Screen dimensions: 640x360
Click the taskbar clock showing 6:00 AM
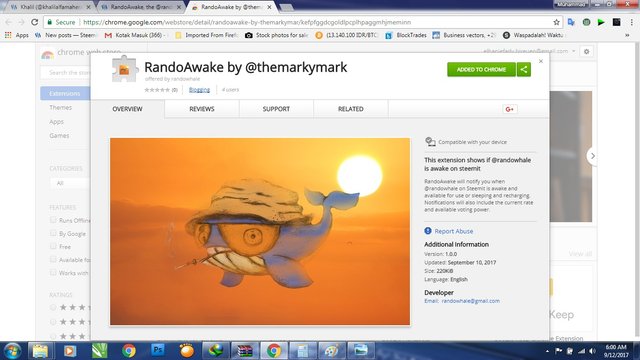(x=616, y=351)
